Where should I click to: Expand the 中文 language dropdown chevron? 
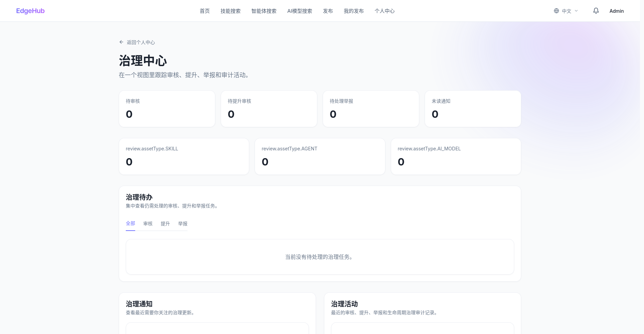[x=576, y=11]
